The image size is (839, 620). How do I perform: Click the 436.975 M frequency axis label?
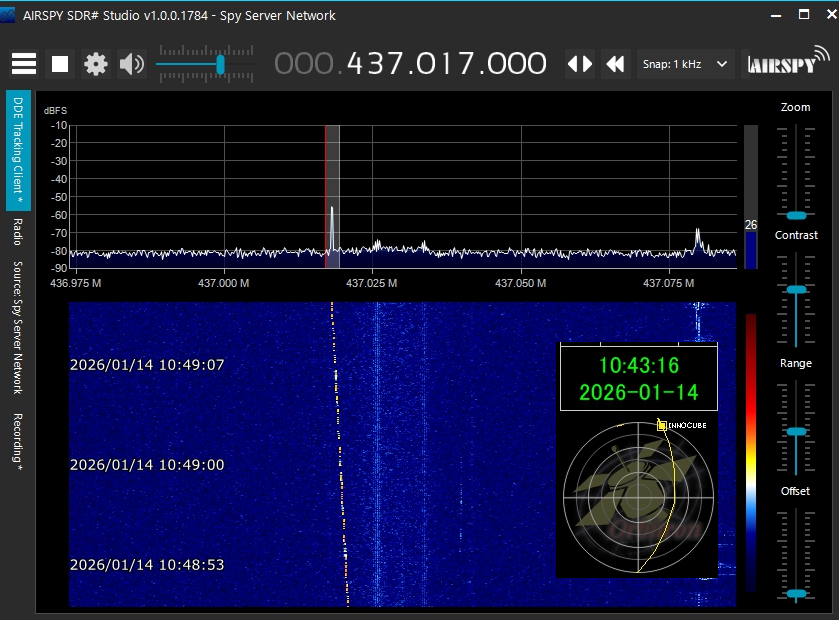click(75, 283)
